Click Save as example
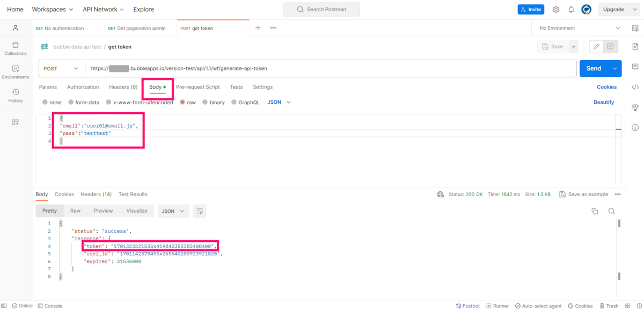Image resolution: width=644 pixels, height=309 pixels. coord(584,195)
